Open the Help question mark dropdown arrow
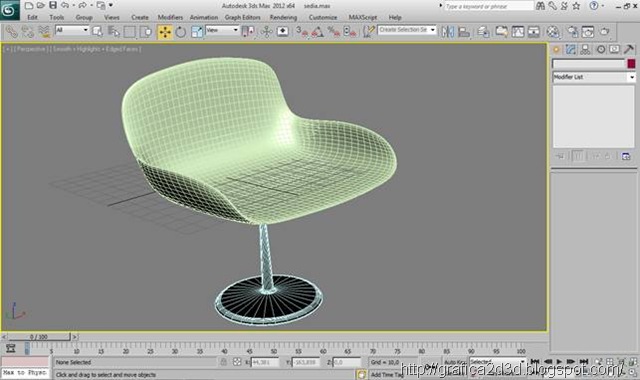Screen dimensions: 640x380 coord(602,6)
